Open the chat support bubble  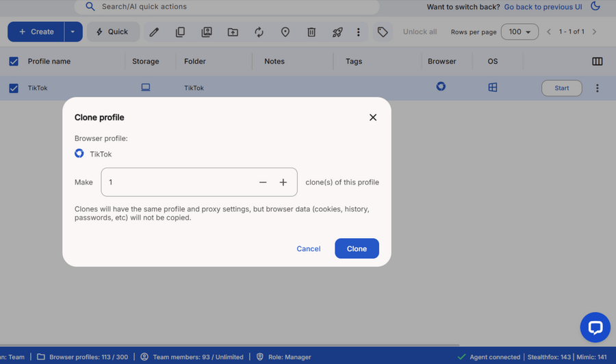pyautogui.click(x=595, y=328)
